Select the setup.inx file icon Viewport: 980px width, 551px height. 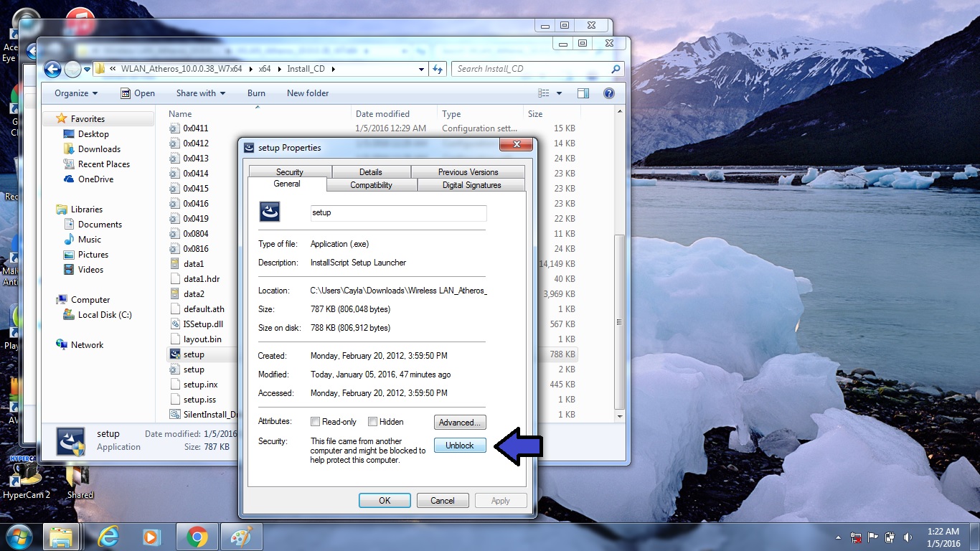click(x=174, y=385)
